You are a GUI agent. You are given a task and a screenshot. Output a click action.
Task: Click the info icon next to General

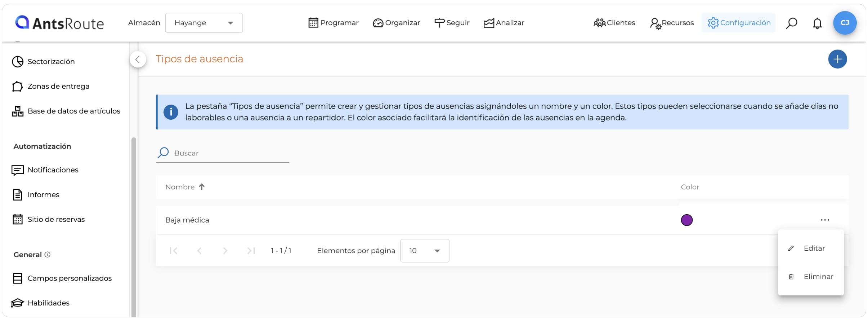[x=47, y=255]
